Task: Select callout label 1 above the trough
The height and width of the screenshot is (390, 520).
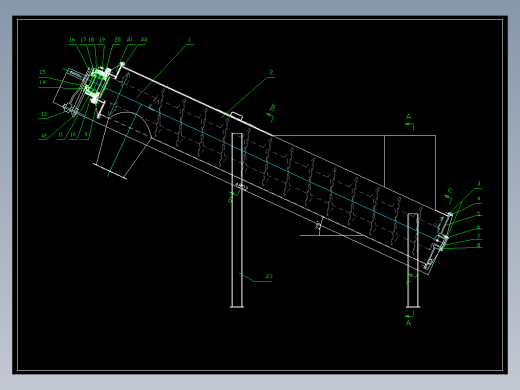Action: tap(189, 40)
